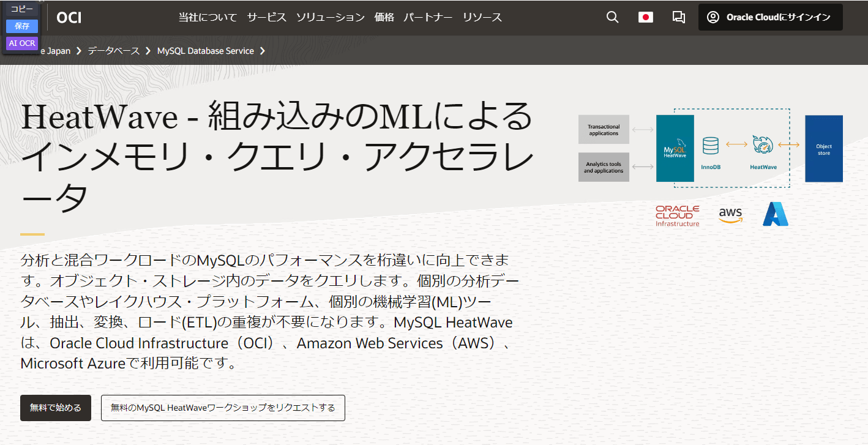Viewport: 868px width, 445px height.
Task: Click the Transactional applications box
Action: tap(604, 130)
